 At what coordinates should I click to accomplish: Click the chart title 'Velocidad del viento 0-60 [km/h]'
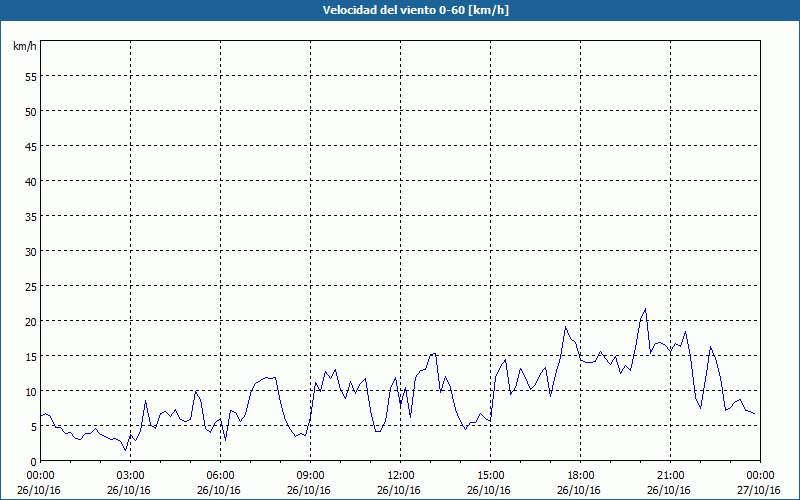point(415,10)
